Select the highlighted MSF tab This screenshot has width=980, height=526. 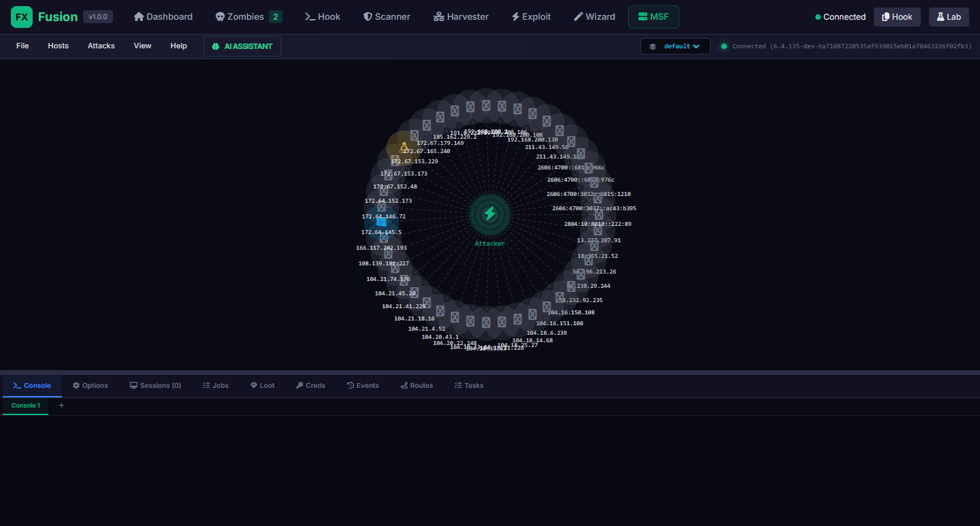click(653, 17)
